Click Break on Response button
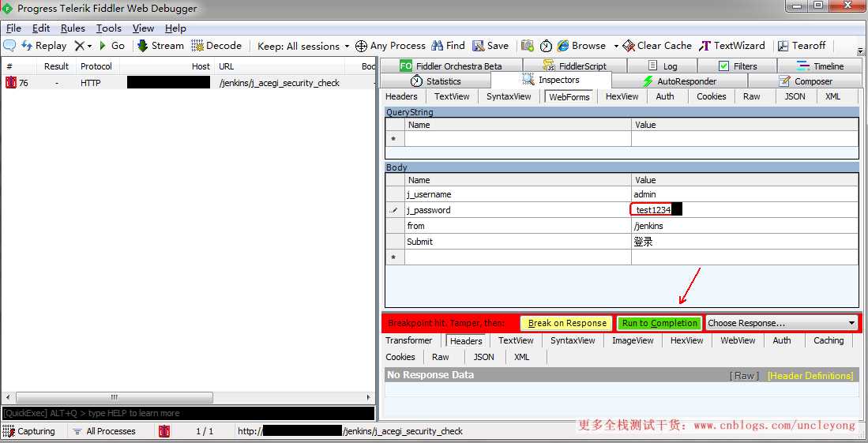The image size is (868, 443). pos(567,324)
